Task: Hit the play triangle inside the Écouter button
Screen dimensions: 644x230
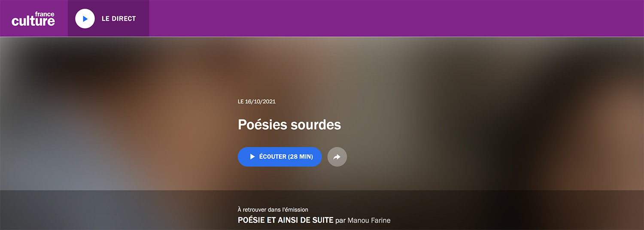Action: coord(252,157)
